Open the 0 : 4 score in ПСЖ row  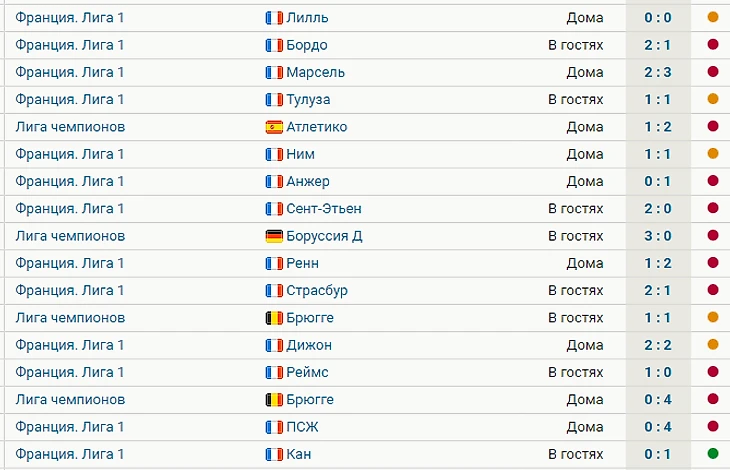pos(658,427)
